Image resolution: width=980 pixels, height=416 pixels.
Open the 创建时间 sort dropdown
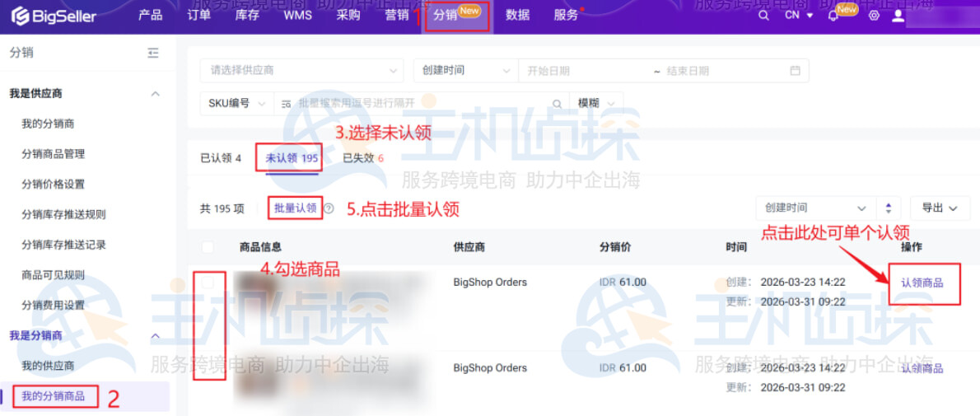pyautogui.click(x=816, y=208)
